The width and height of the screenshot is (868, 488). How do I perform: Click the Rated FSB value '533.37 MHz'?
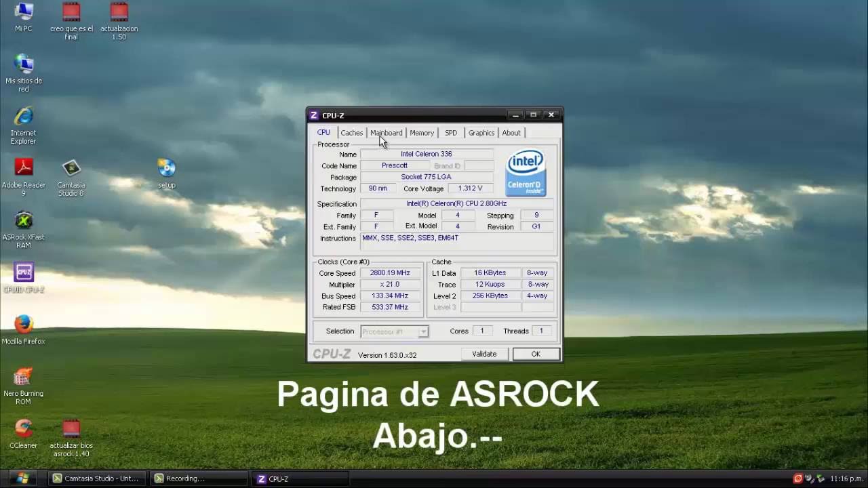click(x=390, y=308)
